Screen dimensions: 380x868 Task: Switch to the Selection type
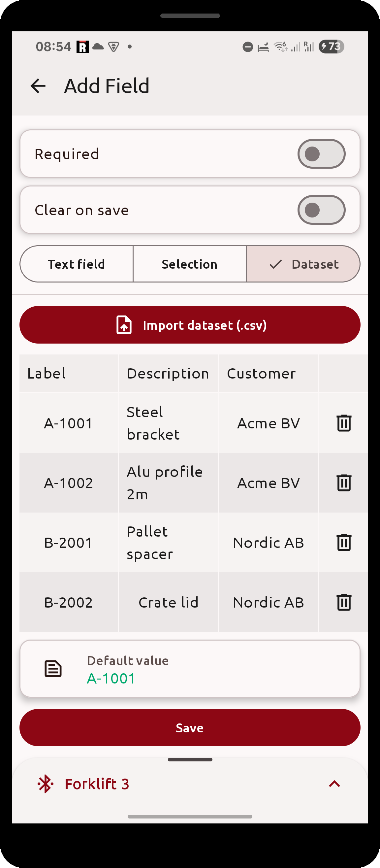pyautogui.click(x=190, y=264)
